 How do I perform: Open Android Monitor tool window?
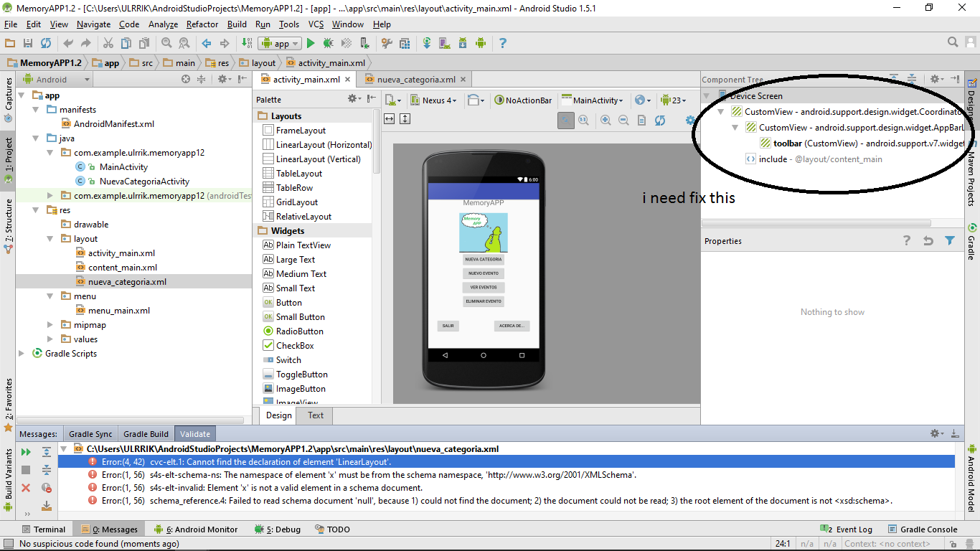[x=195, y=529]
